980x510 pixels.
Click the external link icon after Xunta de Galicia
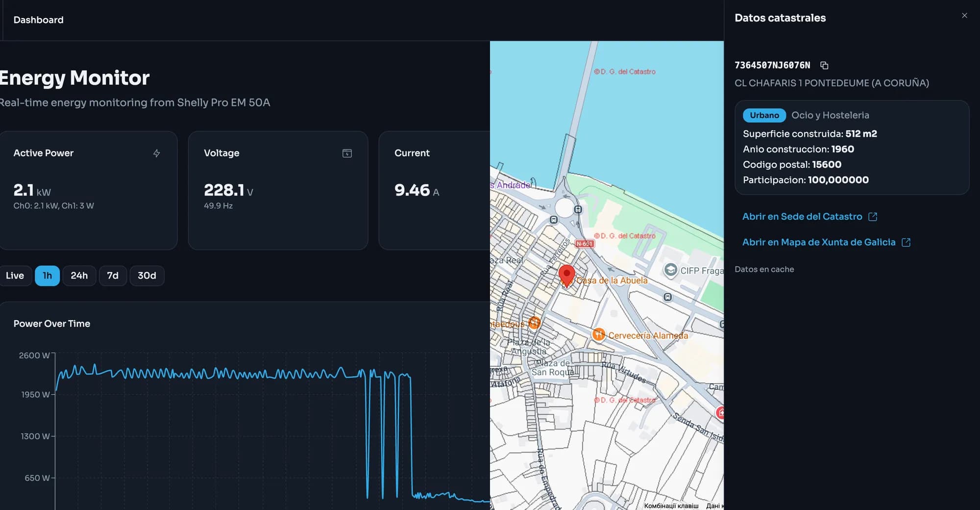point(906,242)
